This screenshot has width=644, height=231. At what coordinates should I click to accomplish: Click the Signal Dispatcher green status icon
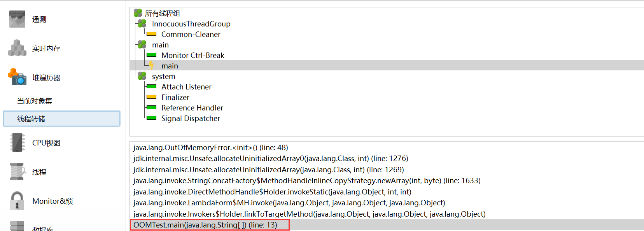pyautogui.click(x=151, y=118)
